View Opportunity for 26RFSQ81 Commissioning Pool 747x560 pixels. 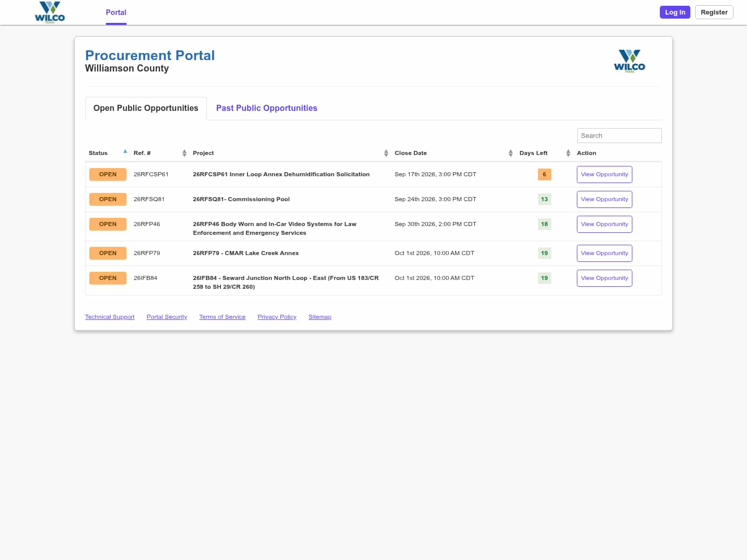(x=604, y=200)
